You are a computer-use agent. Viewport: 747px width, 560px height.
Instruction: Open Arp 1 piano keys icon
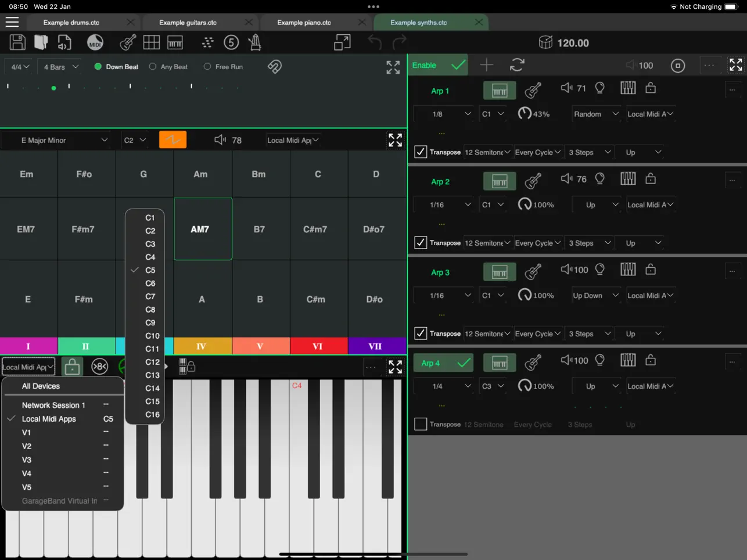pyautogui.click(x=628, y=88)
